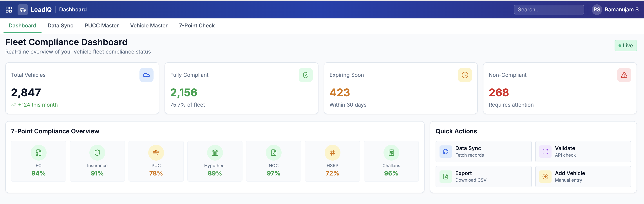Click the Live status badge
Image resolution: width=644 pixels, height=204 pixels.
click(x=626, y=45)
